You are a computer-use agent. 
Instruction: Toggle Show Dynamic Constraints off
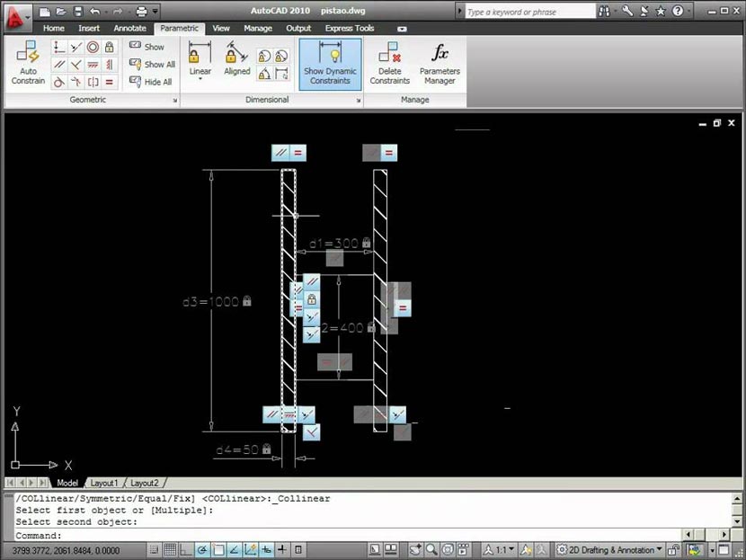(330, 63)
